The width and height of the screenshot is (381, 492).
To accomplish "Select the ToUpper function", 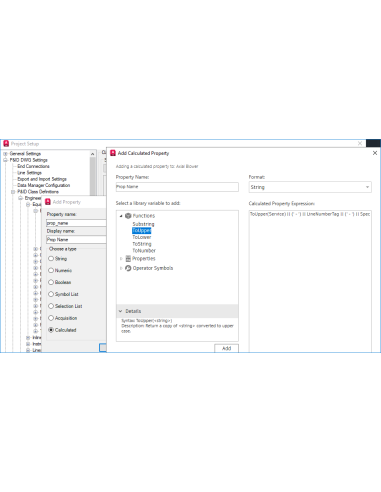I will 142,230.
